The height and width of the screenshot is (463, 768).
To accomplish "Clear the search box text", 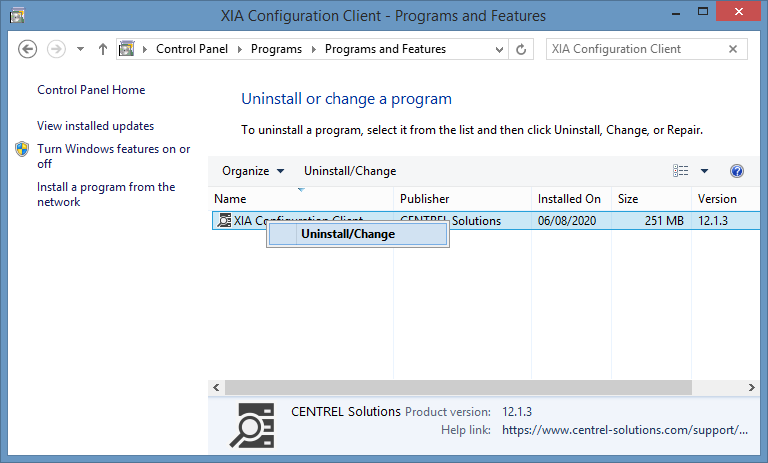I will point(733,49).
